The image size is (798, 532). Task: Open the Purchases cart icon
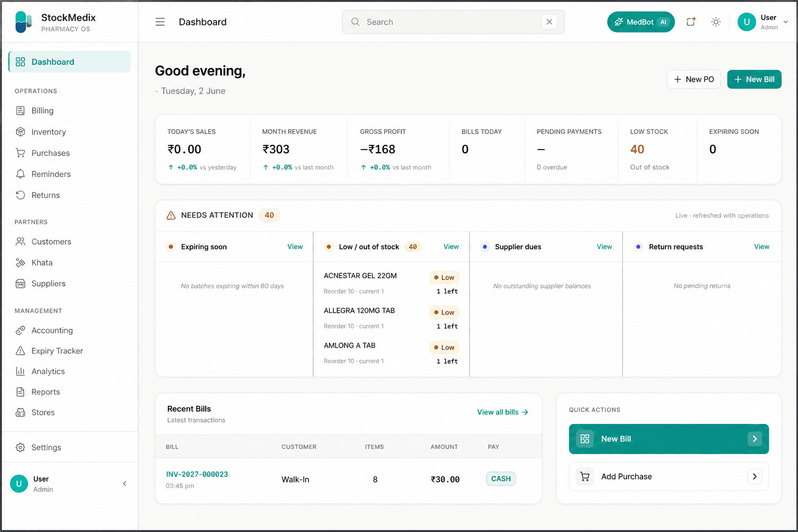point(20,153)
